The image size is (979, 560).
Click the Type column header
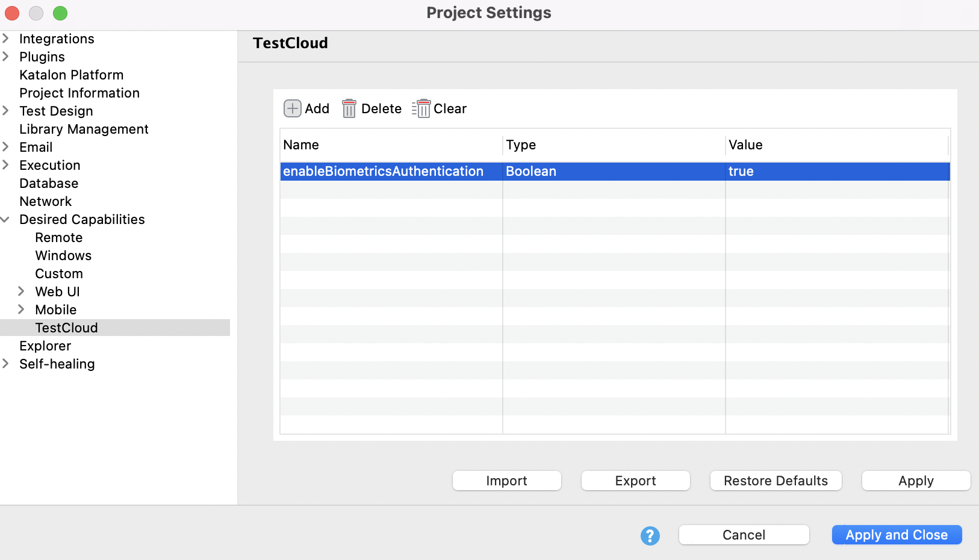[614, 145]
